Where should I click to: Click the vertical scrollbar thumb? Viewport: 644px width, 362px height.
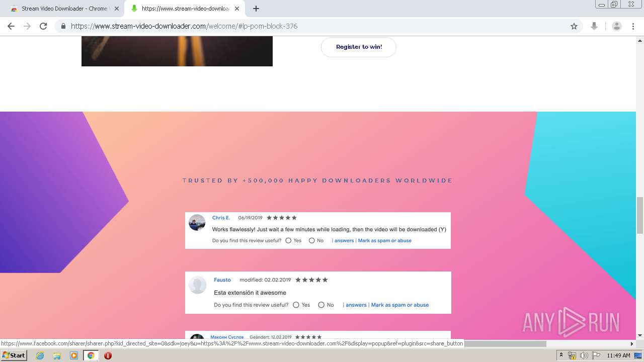[639, 215]
